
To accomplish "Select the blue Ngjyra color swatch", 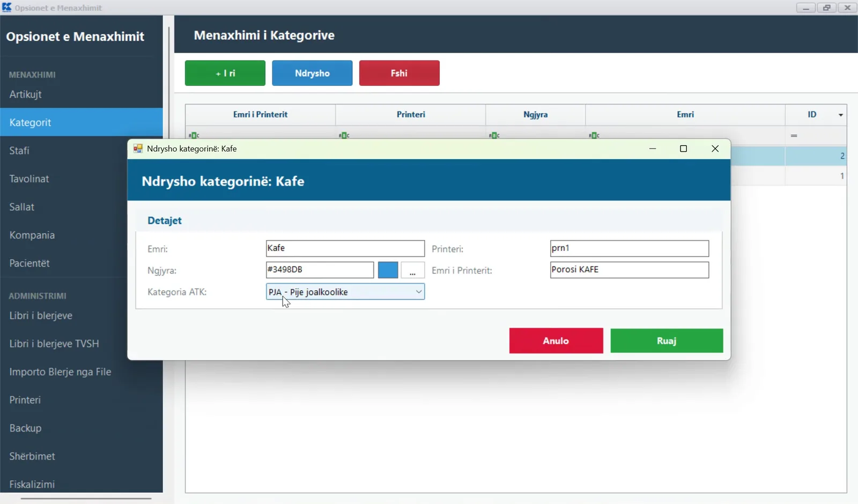I will coord(388,270).
